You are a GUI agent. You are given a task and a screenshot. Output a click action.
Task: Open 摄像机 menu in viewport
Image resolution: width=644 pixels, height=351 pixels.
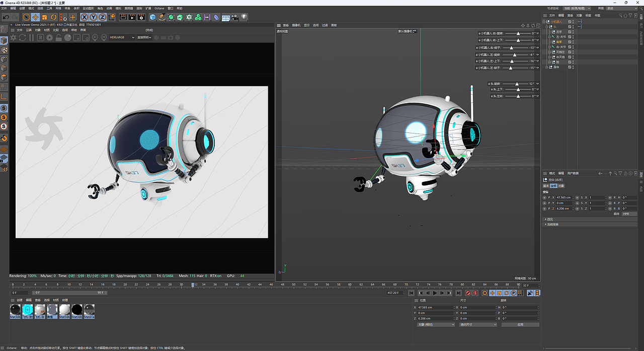[296, 25]
